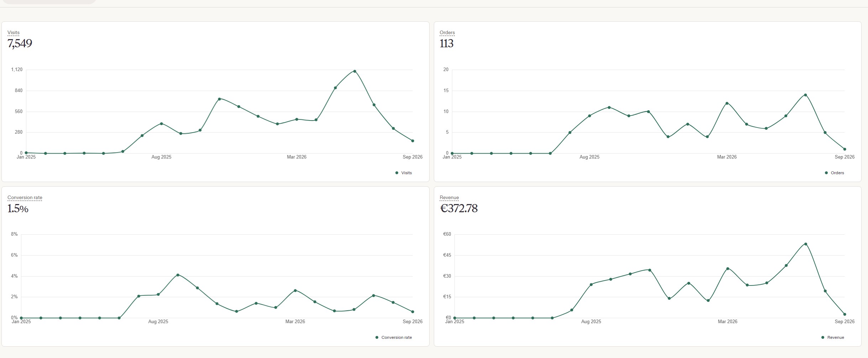
Task: Select the €372.78 revenue total
Action: click(459, 208)
